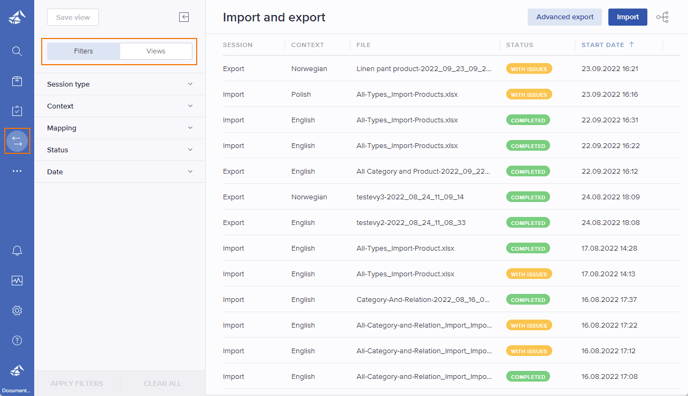Click the Import button

point(627,17)
